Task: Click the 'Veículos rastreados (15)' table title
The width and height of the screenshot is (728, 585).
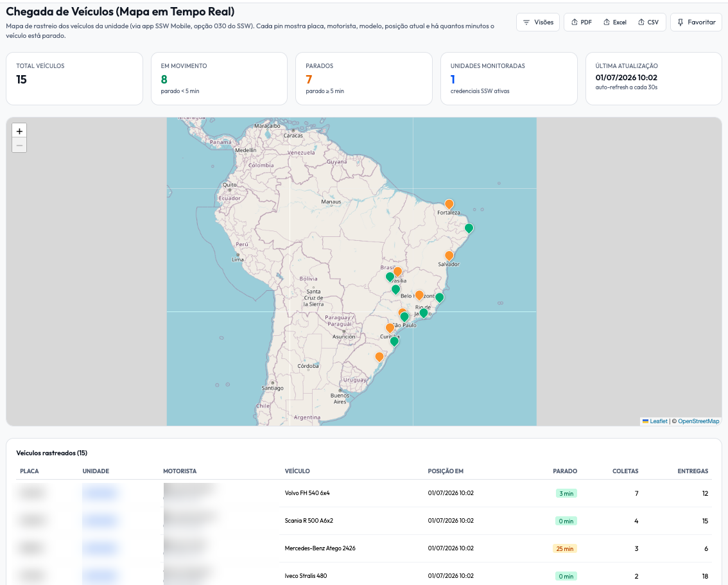Action: point(51,453)
